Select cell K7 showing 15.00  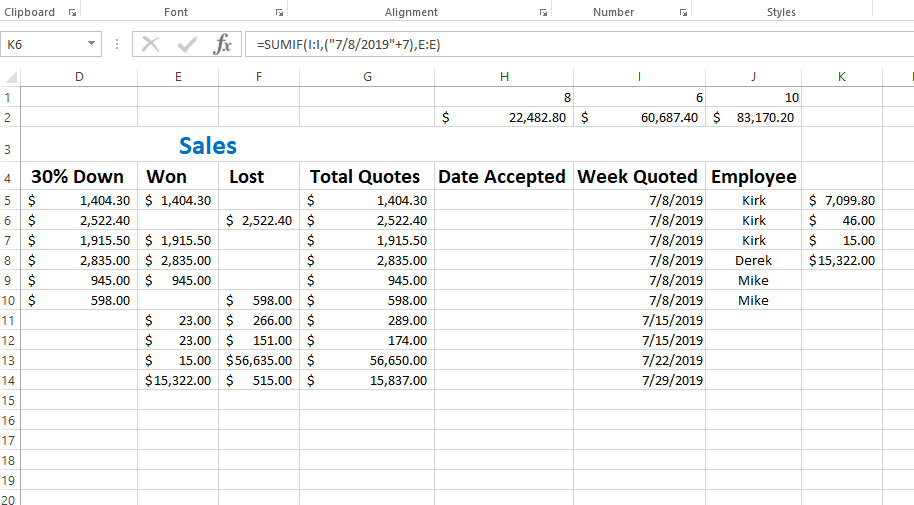[842, 240]
